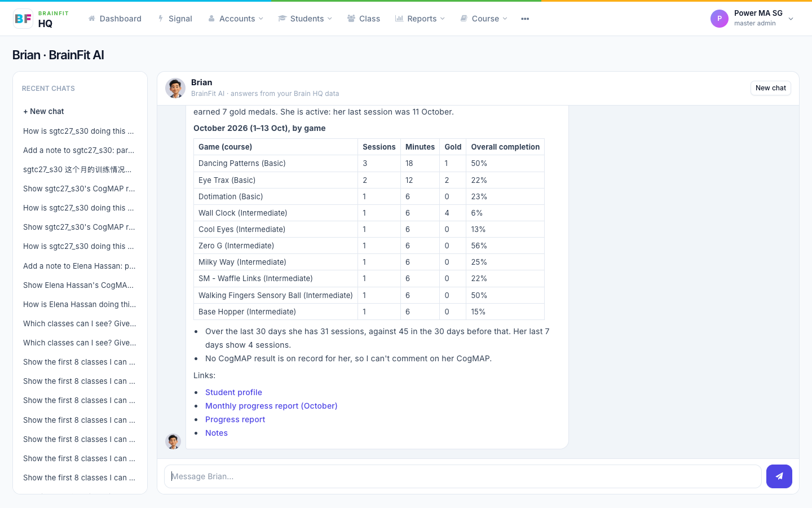Click the 'Base Hopper (Intermediate)' cell
Image resolution: width=812 pixels, height=508 pixels.
pyautogui.click(x=276, y=312)
